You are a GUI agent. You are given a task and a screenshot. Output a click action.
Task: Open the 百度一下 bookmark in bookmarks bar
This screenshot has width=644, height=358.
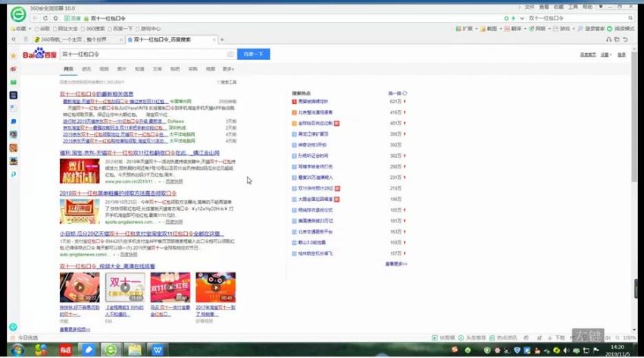(x=120, y=29)
